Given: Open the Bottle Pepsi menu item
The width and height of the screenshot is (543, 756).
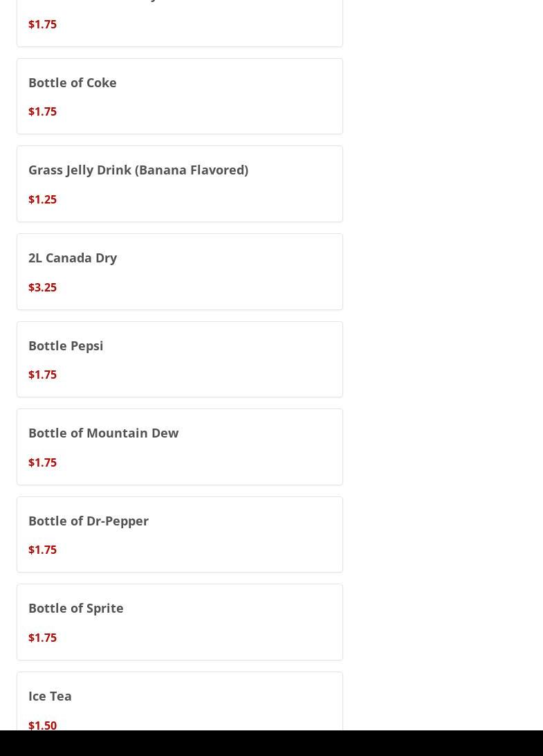Looking at the screenshot, I should [66, 345].
